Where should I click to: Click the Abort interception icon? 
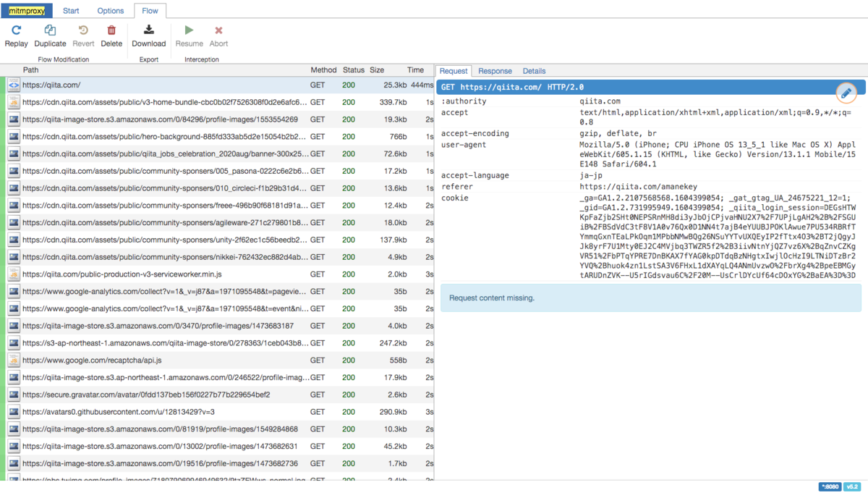[218, 30]
